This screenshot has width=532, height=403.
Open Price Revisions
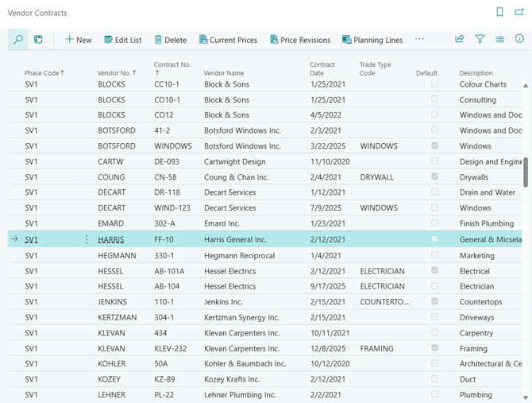click(x=300, y=40)
